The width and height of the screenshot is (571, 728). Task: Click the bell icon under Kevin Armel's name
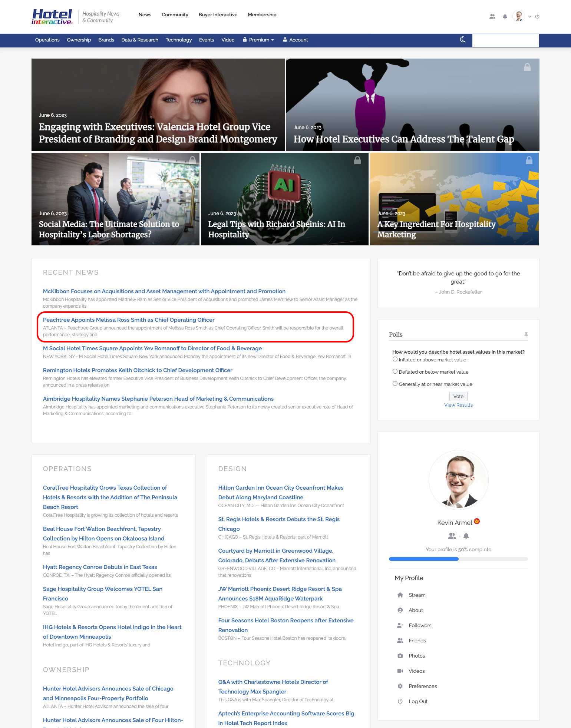pos(466,536)
